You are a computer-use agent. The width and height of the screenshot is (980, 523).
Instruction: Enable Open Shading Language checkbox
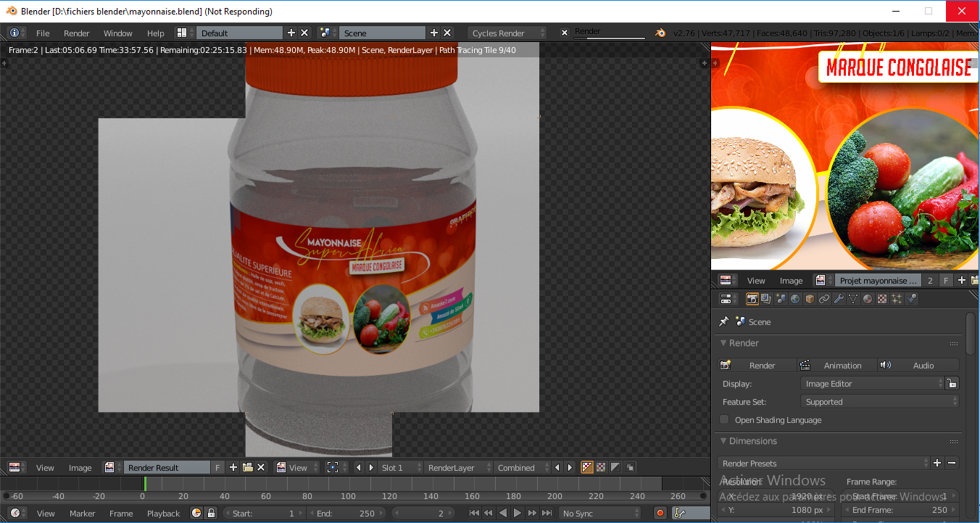click(724, 420)
